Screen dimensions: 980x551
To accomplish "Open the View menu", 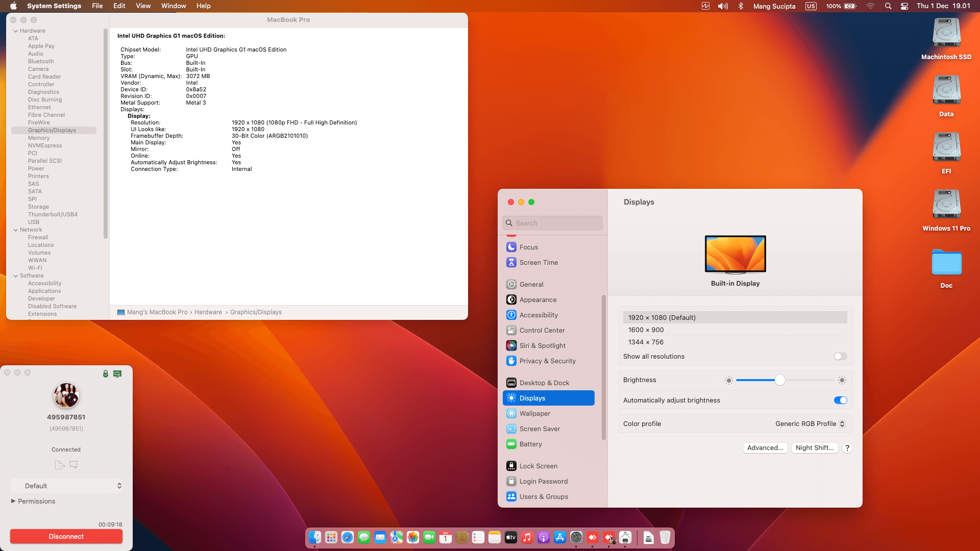I will tap(143, 6).
